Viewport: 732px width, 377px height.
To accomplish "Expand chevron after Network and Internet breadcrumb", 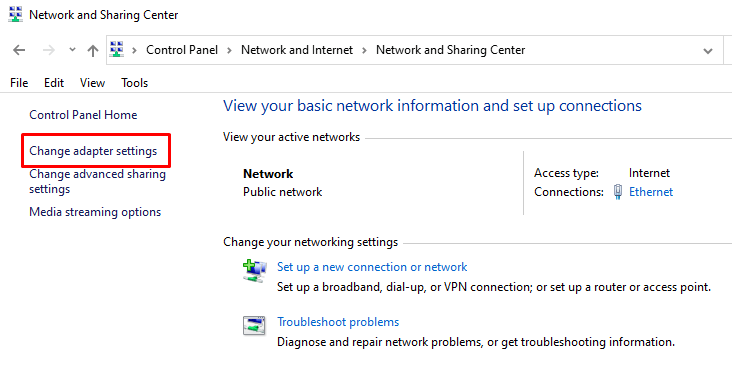I will point(365,50).
